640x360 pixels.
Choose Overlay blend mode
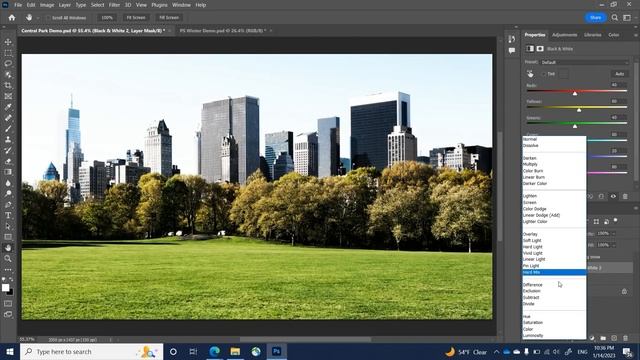[x=530, y=234]
